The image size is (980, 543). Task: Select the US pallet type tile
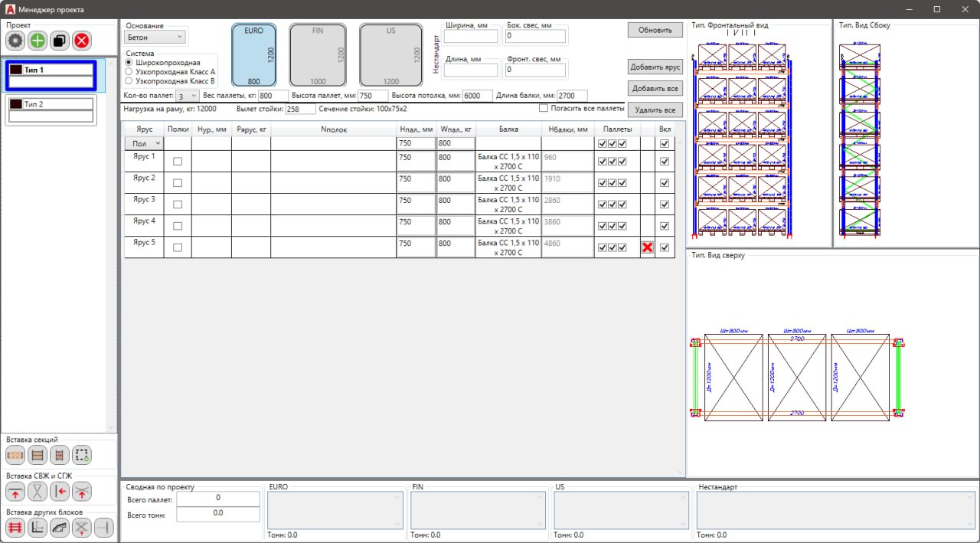[390, 54]
